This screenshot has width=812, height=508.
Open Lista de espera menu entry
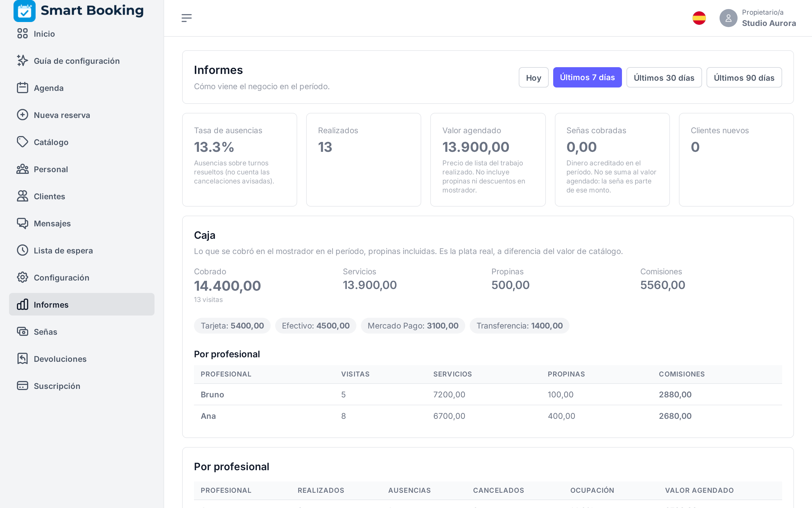pos(81,250)
